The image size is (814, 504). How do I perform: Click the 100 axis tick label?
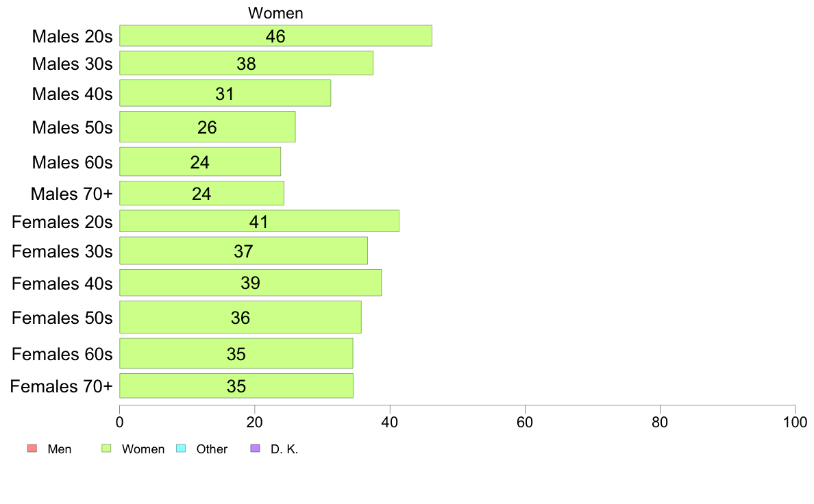[795, 422]
